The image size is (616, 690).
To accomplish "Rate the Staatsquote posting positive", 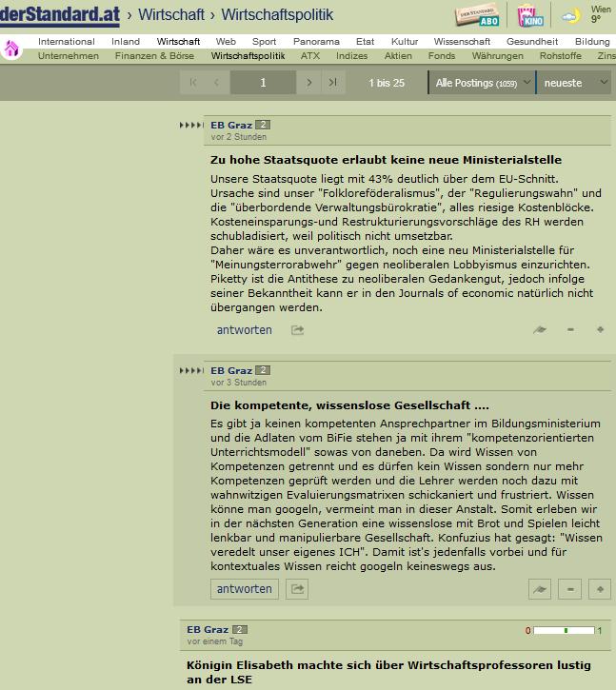I will coord(600,329).
